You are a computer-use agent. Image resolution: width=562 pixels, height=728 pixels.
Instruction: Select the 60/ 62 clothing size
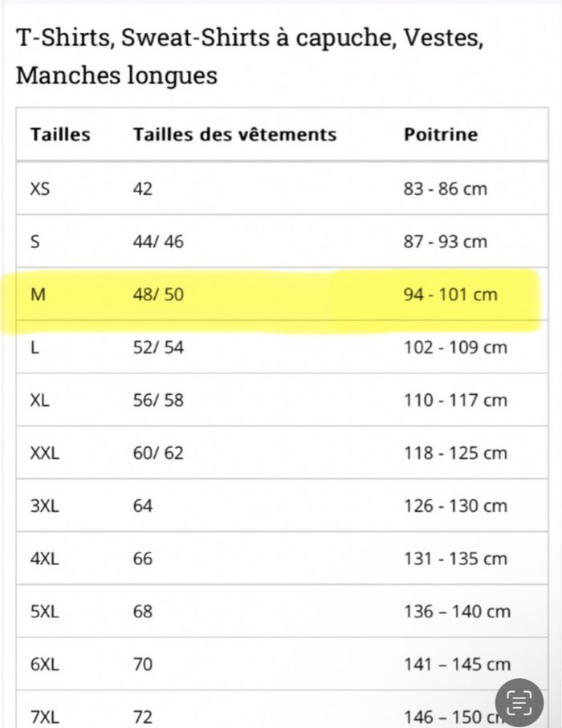pyautogui.click(x=158, y=453)
